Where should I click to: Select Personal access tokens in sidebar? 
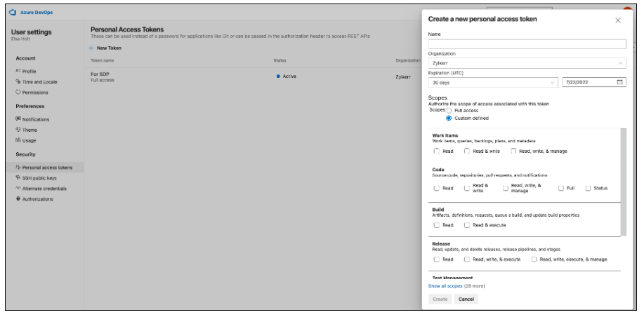[44, 168]
